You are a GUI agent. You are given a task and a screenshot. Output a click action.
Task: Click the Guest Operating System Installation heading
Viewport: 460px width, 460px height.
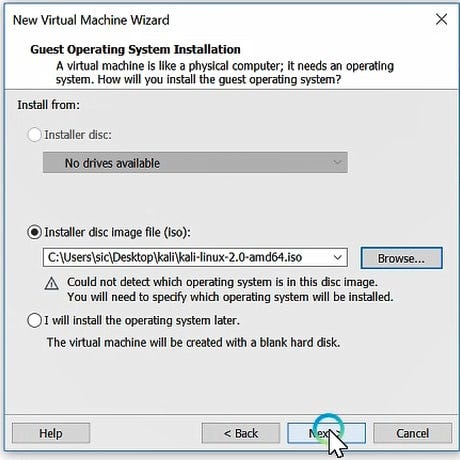pos(135,50)
